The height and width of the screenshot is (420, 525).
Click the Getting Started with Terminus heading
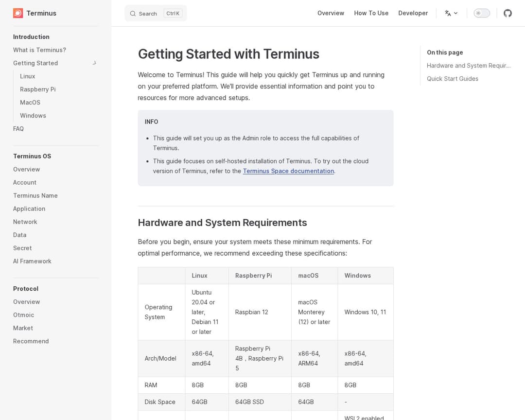[x=228, y=54]
